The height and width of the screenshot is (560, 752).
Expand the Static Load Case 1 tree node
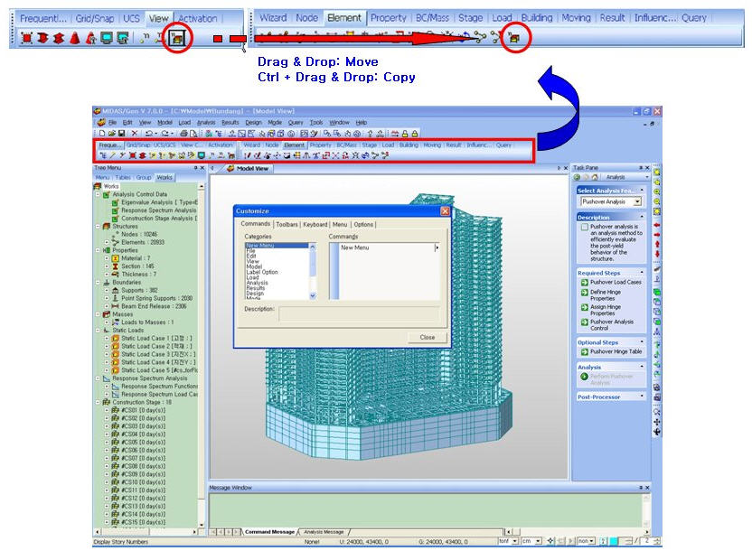point(106,339)
